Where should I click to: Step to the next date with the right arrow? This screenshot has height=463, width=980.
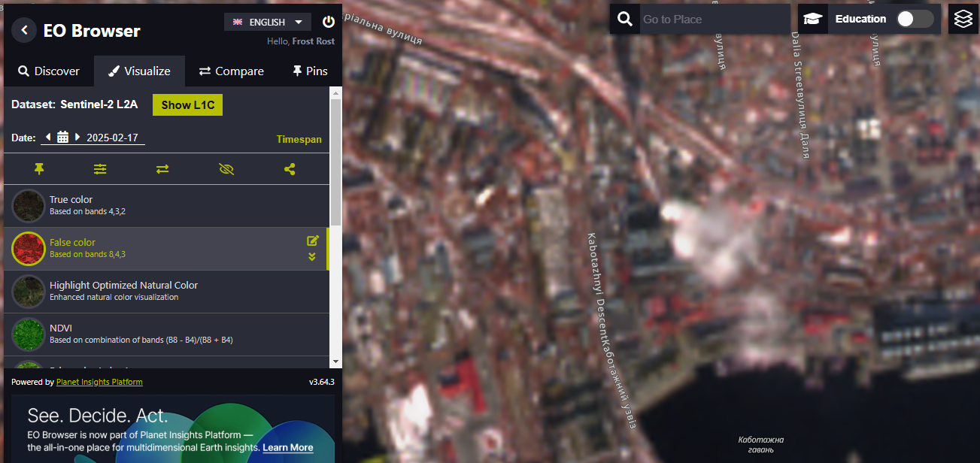click(x=77, y=138)
